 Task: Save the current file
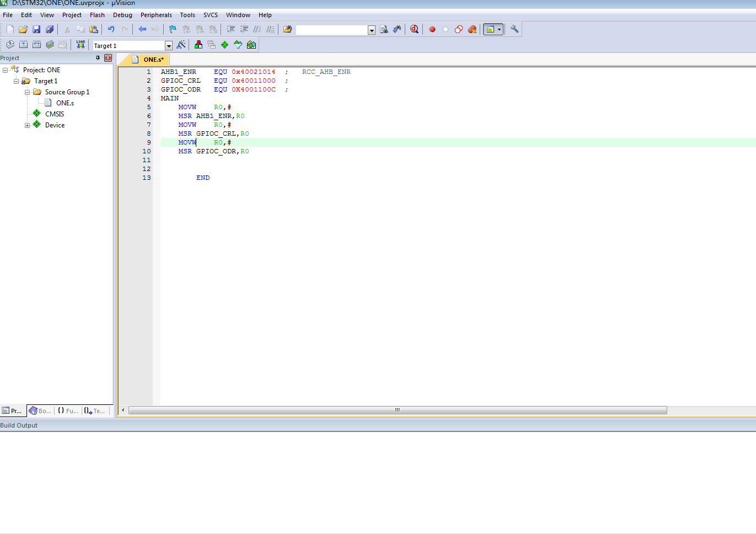[36, 29]
